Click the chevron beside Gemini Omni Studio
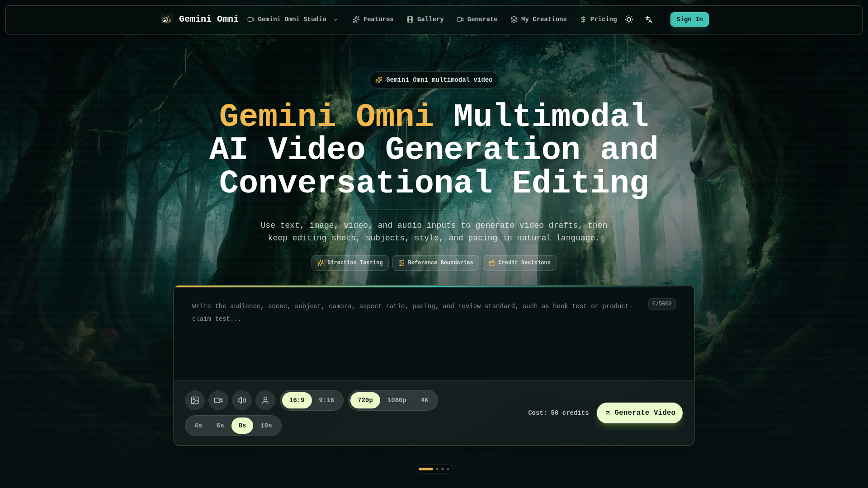Screen dimensions: 868x488 [335, 20]
